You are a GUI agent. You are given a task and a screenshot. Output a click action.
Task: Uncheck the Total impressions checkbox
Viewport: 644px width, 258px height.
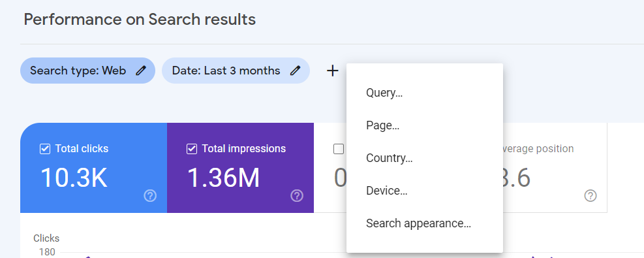coord(191,149)
